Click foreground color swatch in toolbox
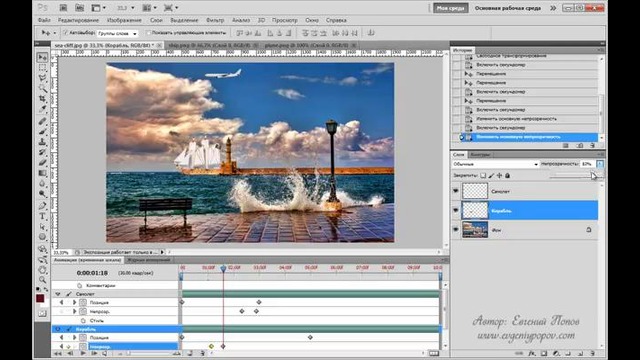Screen dimensions: 640x360 click(x=40, y=298)
